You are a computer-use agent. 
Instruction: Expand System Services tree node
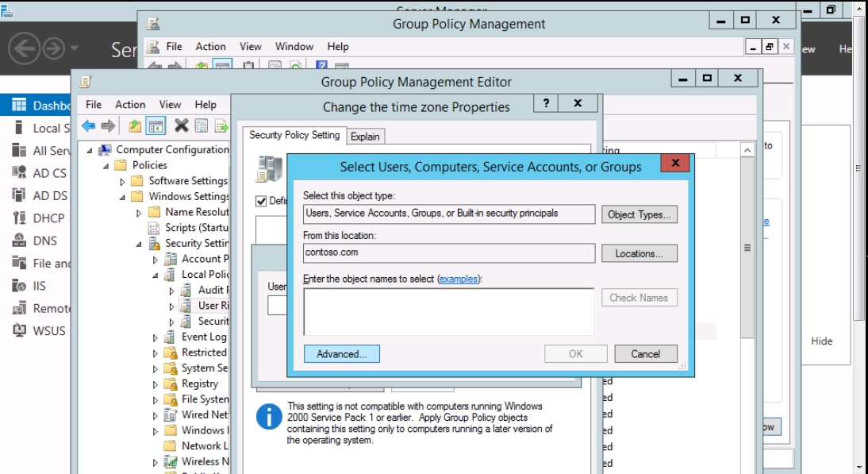(x=156, y=368)
